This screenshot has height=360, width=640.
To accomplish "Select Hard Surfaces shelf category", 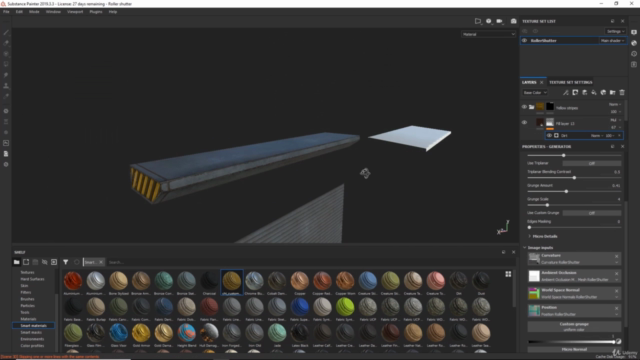I will pos(32,279).
